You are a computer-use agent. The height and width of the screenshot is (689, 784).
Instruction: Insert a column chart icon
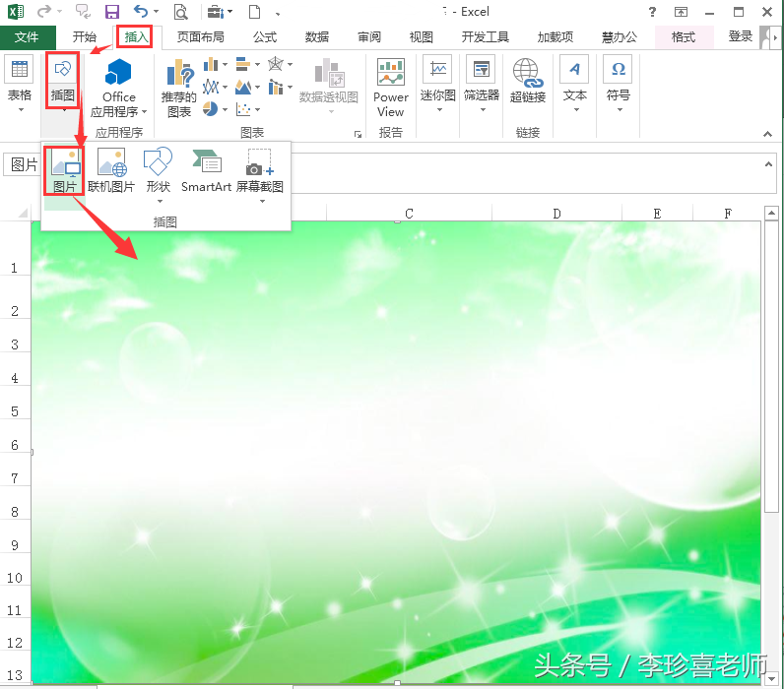[211, 64]
